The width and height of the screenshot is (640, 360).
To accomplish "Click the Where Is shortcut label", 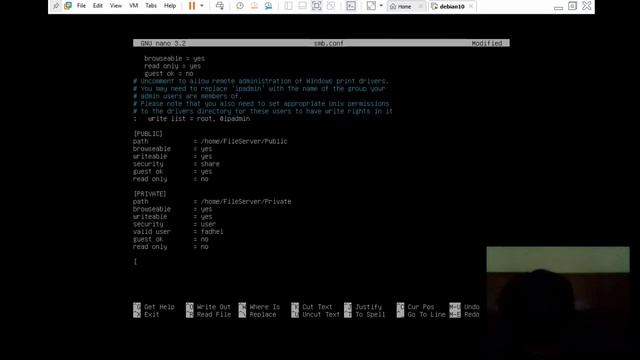I will [264, 307].
